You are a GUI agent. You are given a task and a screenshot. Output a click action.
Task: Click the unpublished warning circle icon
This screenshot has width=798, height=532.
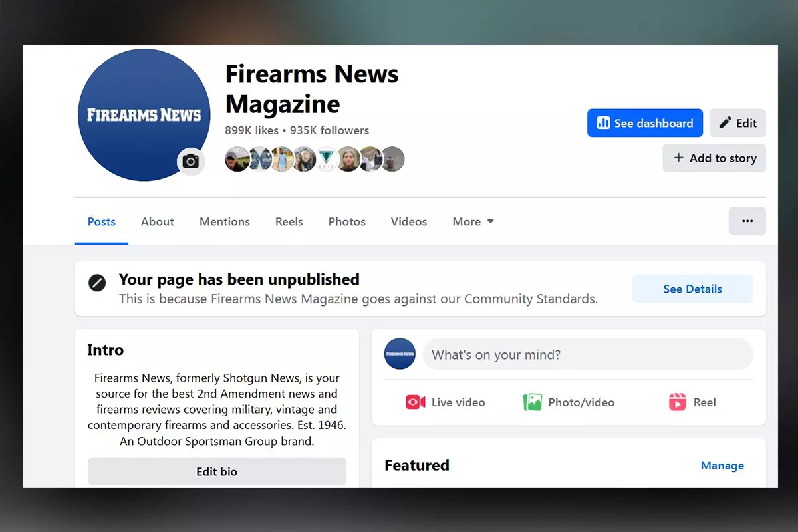point(97,283)
